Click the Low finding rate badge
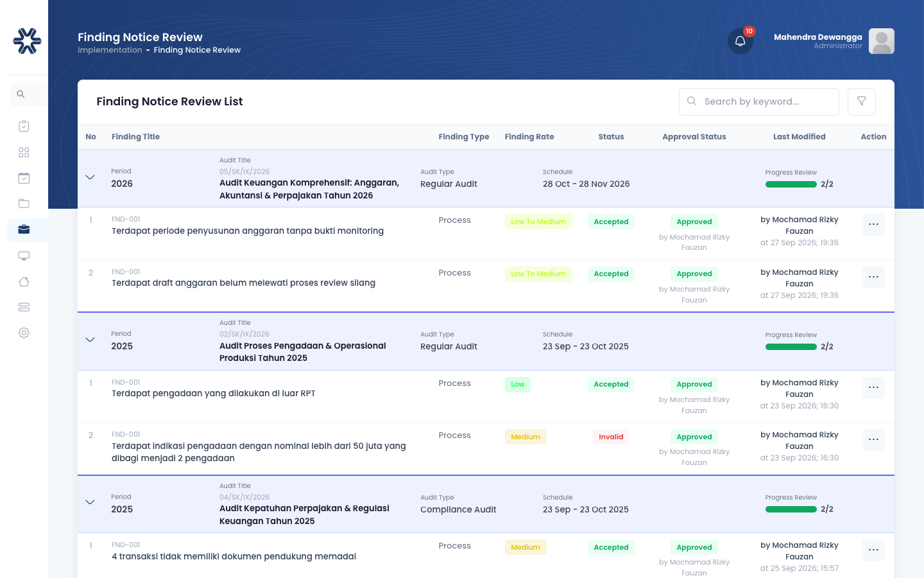The width and height of the screenshot is (924, 578). tap(518, 385)
